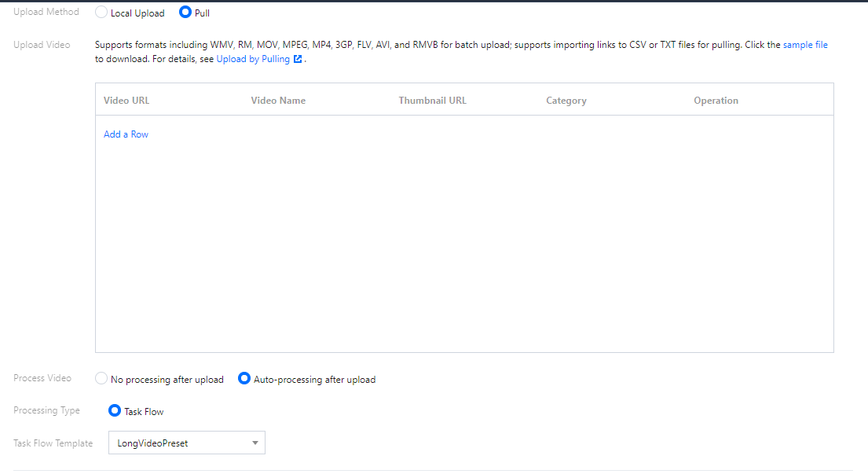Click the empty video table body

pyautogui.click(x=463, y=252)
